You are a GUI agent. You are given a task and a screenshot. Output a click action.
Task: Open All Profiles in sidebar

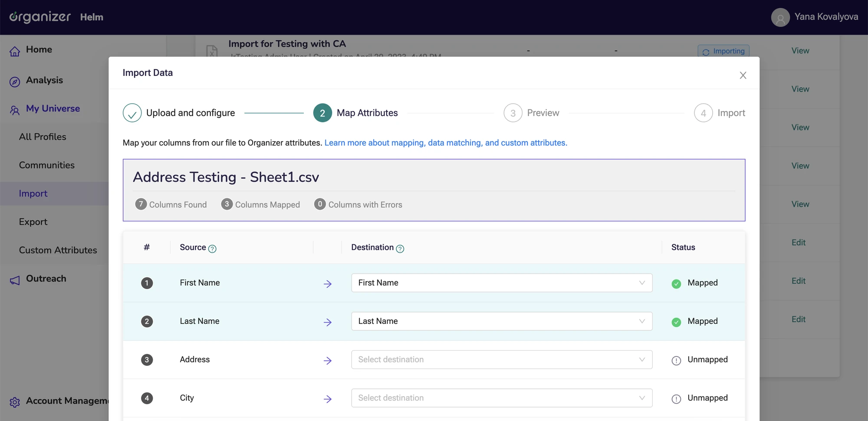[43, 137]
